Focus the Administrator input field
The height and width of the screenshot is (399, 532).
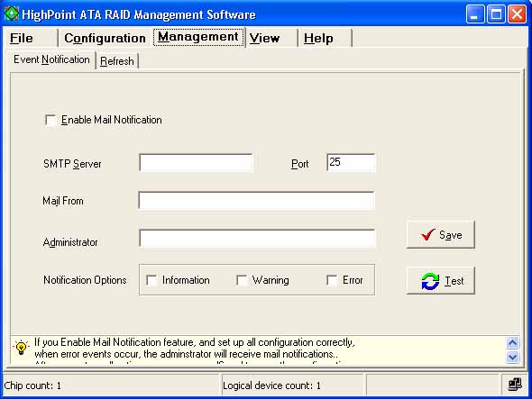(x=257, y=238)
